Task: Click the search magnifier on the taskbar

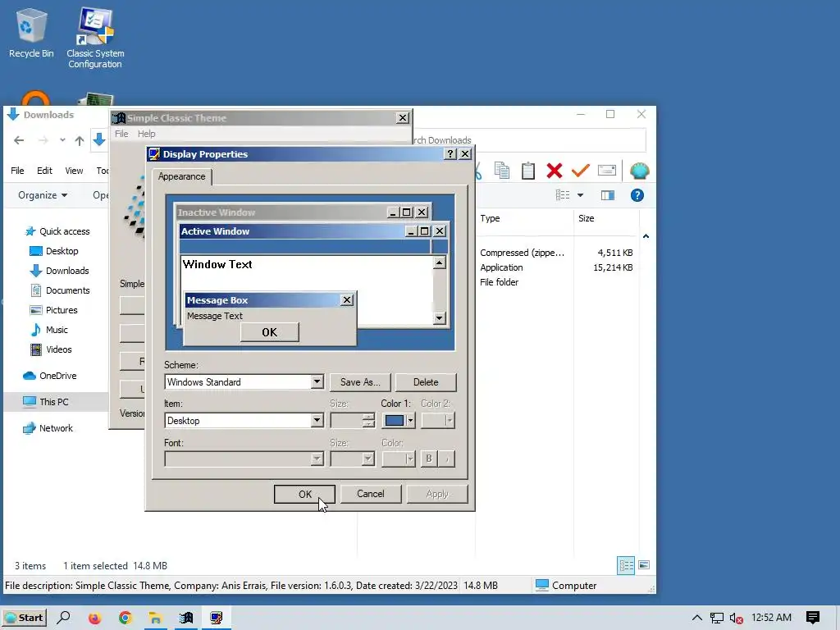Action: click(x=64, y=618)
